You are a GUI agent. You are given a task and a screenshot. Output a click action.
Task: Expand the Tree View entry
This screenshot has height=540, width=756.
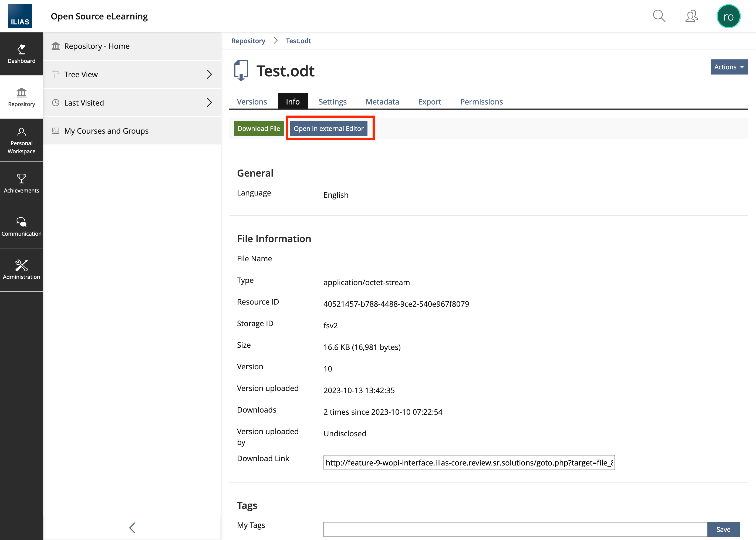(132, 75)
